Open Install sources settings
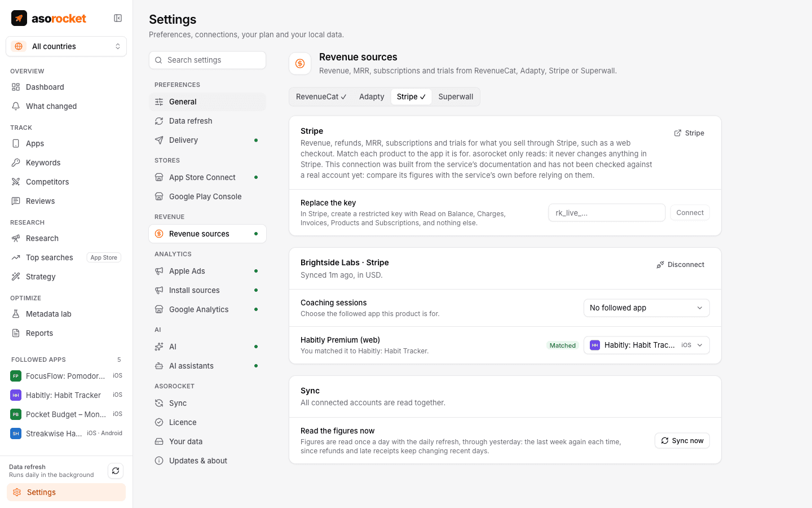 click(208, 290)
